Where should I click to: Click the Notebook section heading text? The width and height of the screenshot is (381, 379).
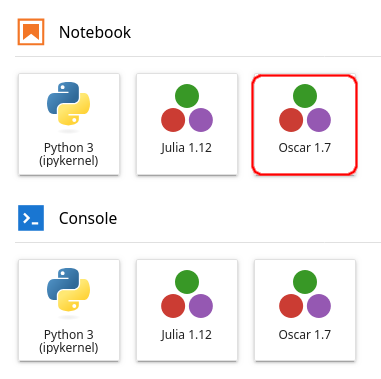click(95, 32)
